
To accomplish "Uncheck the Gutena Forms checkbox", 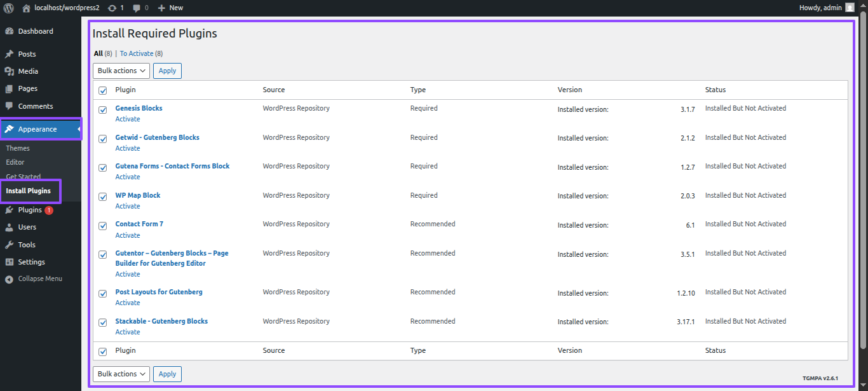I will click(x=103, y=168).
